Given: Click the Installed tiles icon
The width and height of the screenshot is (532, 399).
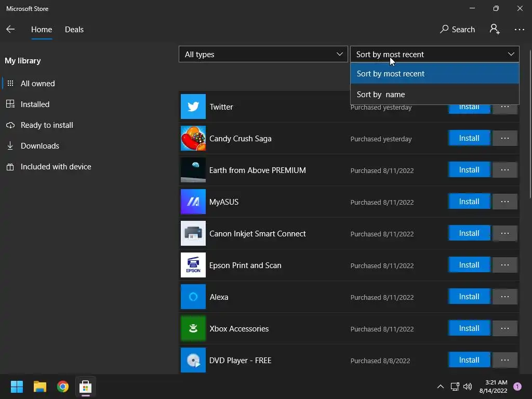Looking at the screenshot, I should [x=10, y=104].
